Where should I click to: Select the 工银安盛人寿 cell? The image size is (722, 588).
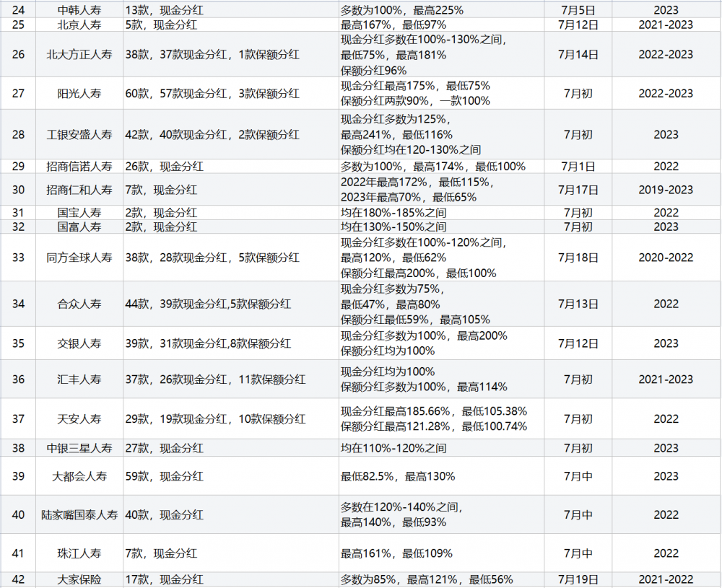point(79,134)
